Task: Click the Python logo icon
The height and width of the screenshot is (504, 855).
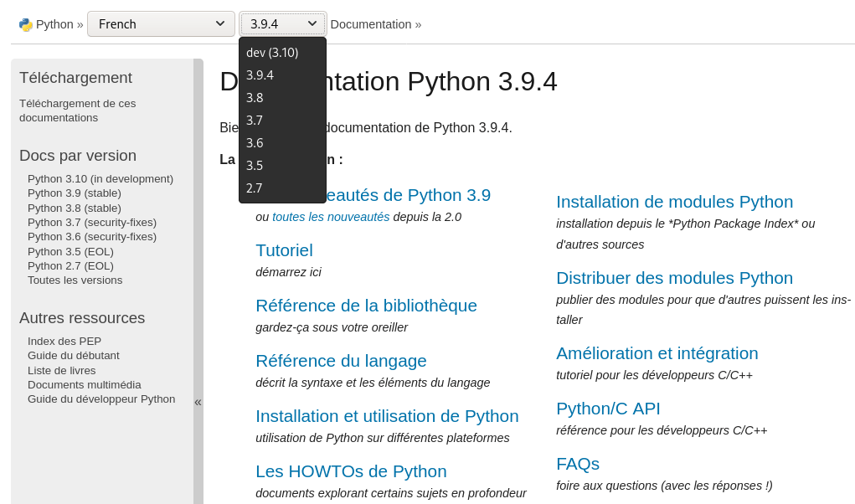Action: [26, 24]
